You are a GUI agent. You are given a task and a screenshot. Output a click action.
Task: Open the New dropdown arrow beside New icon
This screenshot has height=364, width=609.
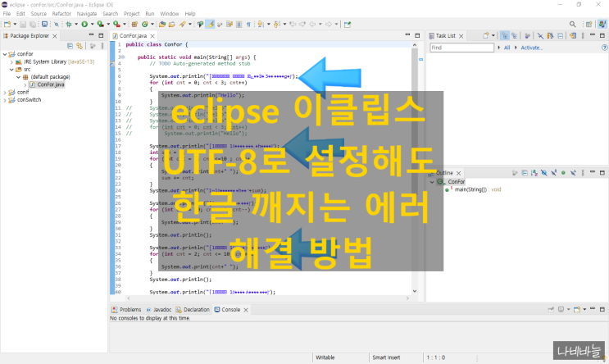[x=15, y=24]
